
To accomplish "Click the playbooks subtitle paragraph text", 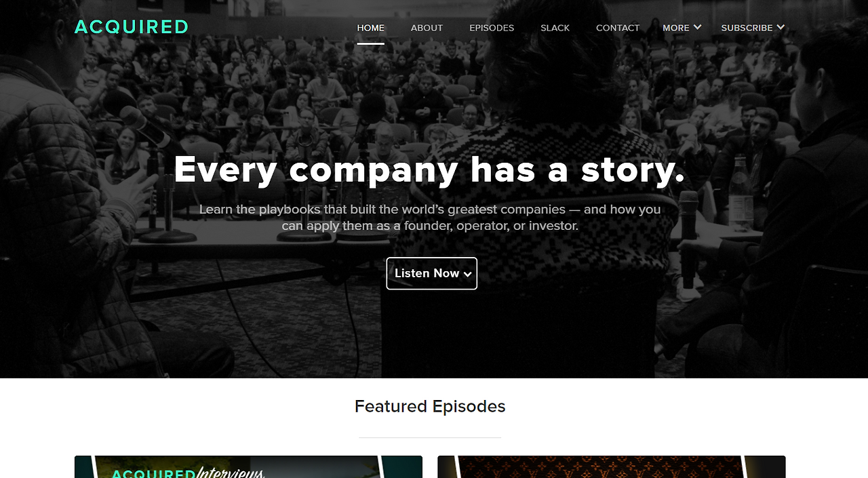I will pos(430,218).
